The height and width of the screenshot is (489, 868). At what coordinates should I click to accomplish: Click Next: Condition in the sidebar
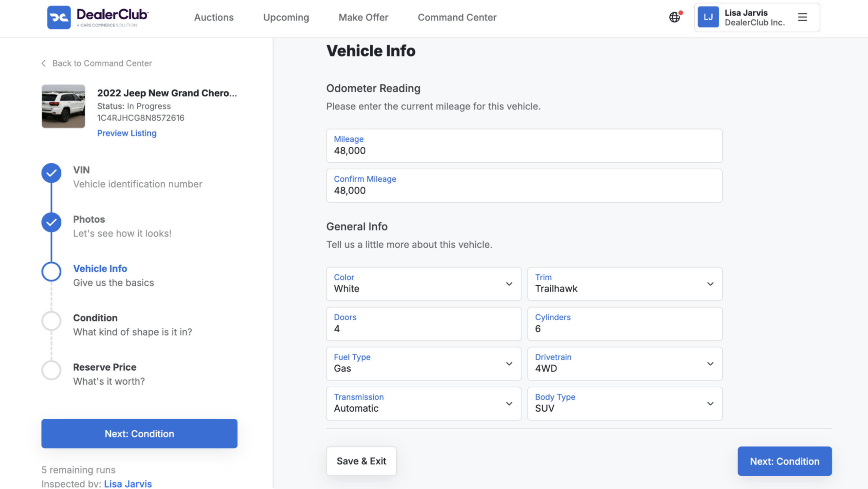[x=139, y=434]
